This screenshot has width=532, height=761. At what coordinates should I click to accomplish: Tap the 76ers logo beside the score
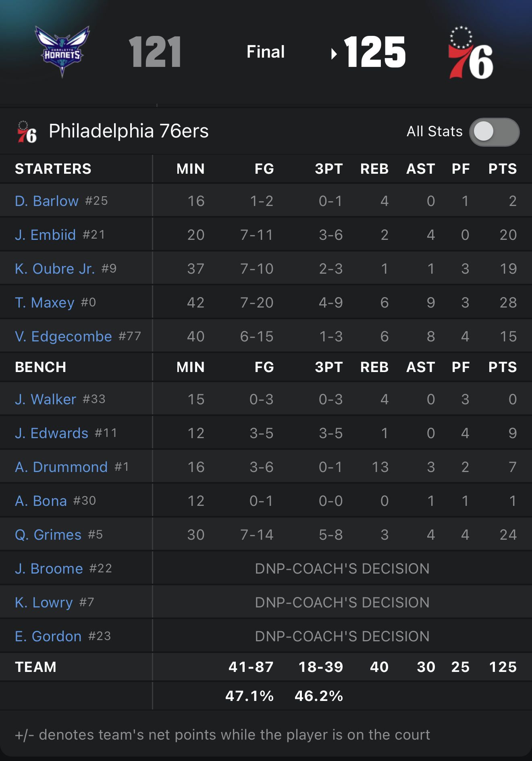coord(471,53)
